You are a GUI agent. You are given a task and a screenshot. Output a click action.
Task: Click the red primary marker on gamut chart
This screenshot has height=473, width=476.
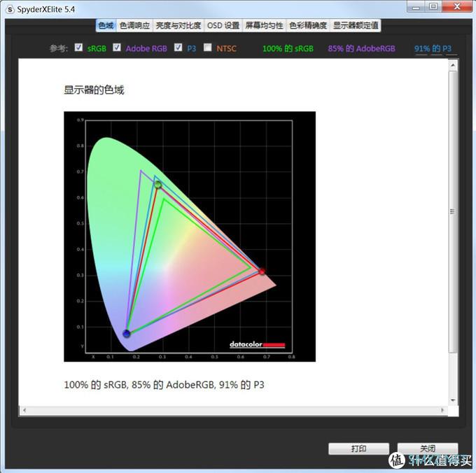[262, 271]
